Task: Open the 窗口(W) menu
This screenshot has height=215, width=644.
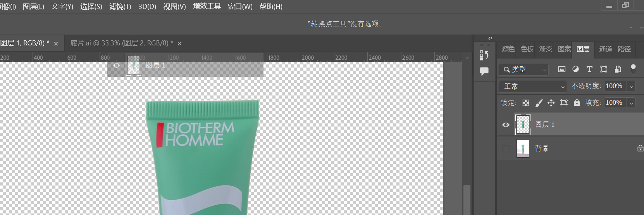Action: click(240, 7)
